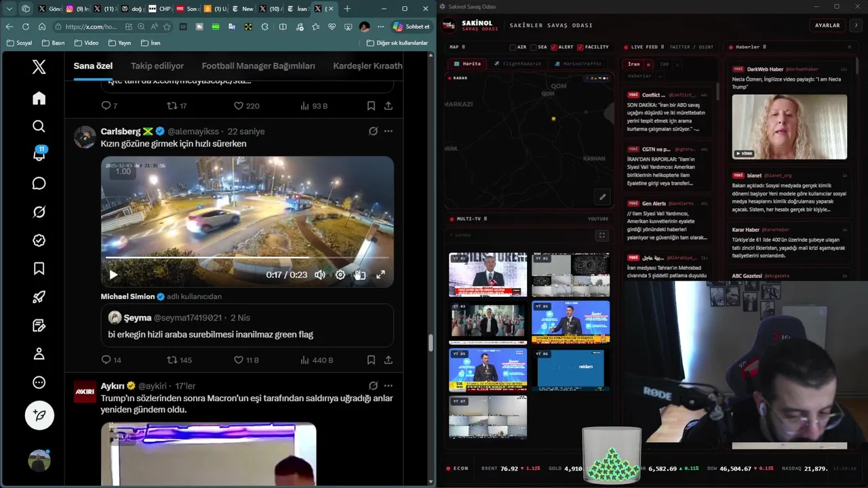Click the X logo in sidebar

click(39, 66)
